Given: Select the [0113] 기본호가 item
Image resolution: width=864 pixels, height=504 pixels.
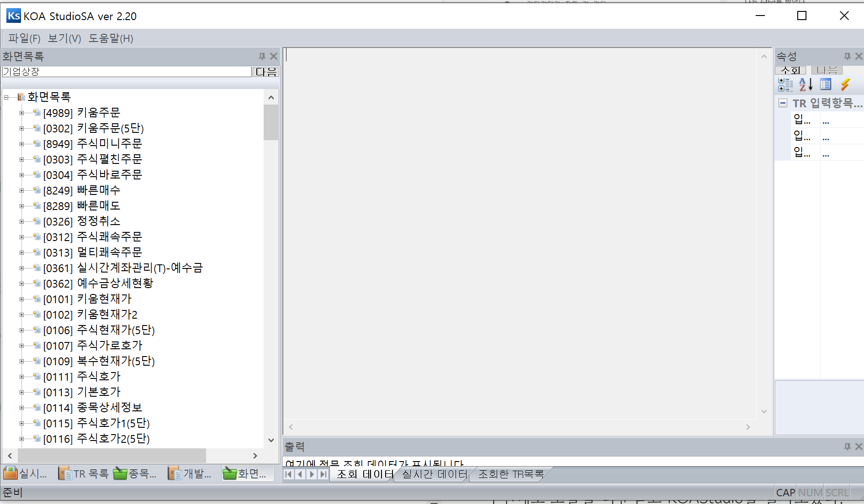Looking at the screenshot, I should [82, 392].
